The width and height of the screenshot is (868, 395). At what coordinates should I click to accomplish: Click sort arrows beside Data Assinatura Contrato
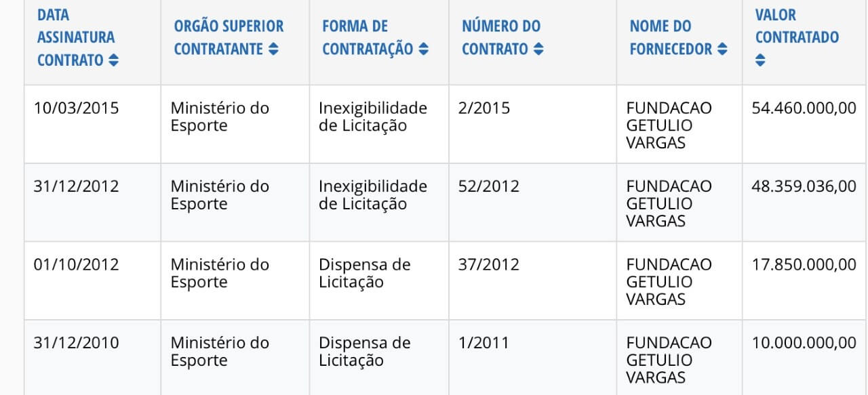click(x=113, y=60)
